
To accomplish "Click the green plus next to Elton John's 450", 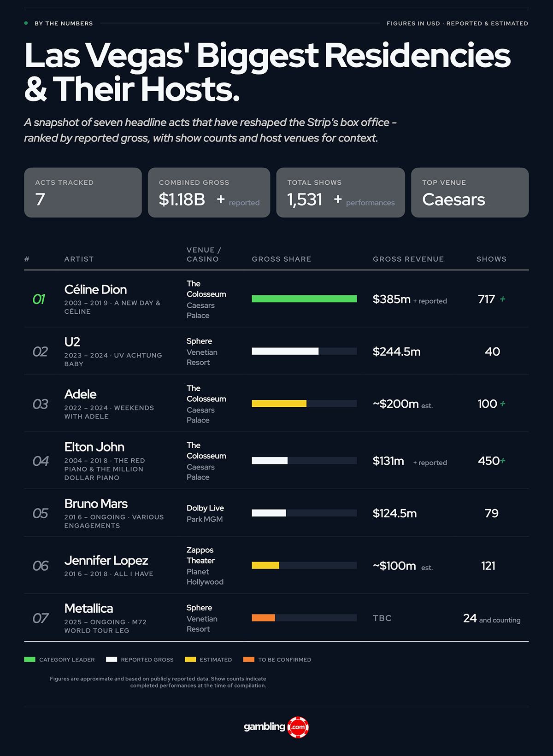I will tap(503, 461).
